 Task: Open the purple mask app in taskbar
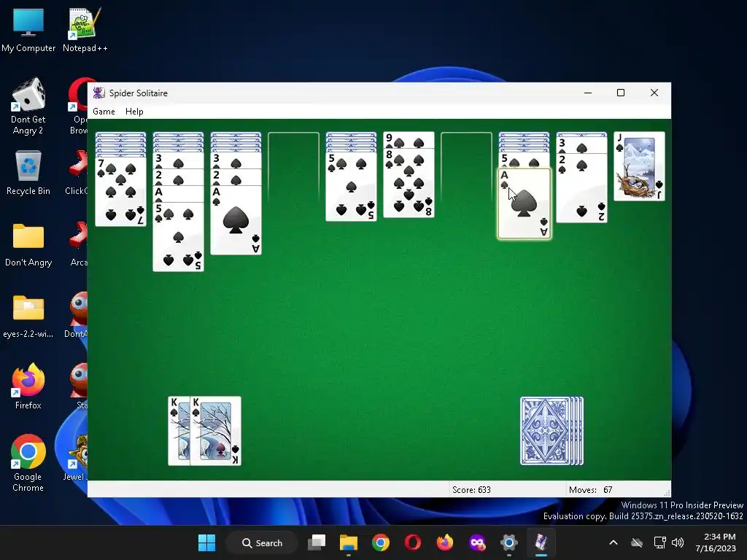click(x=477, y=542)
